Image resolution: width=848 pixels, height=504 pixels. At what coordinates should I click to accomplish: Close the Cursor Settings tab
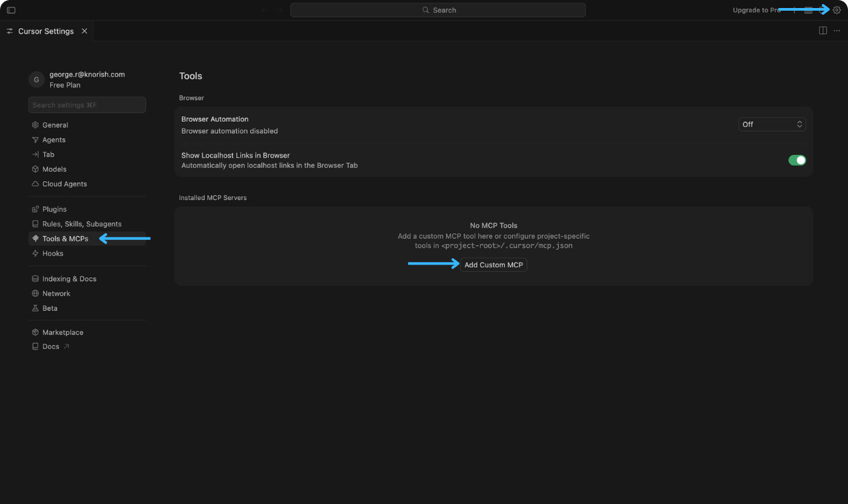[x=84, y=31]
